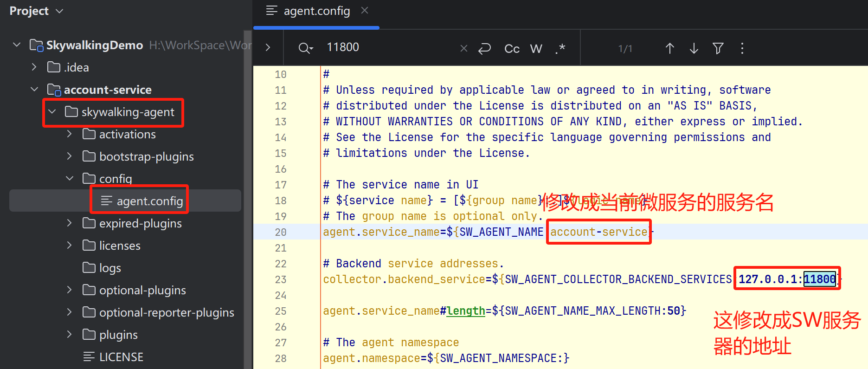Click the new line search icon
Screen dimensions: 868x369
click(x=484, y=48)
